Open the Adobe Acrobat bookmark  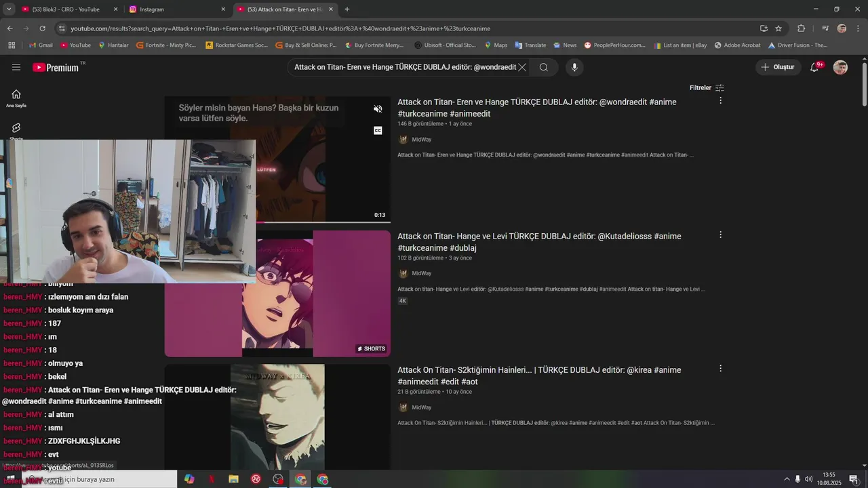coord(737,45)
